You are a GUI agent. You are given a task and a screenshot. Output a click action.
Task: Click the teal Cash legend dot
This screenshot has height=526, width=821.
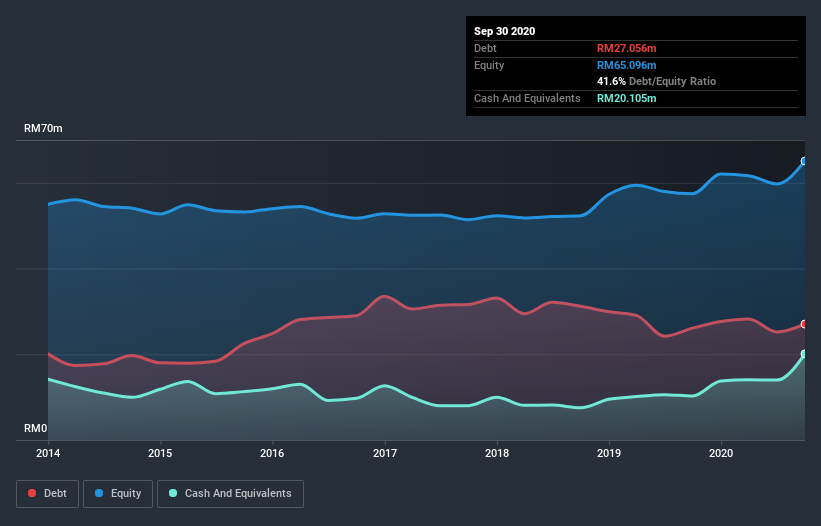click(174, 493)
